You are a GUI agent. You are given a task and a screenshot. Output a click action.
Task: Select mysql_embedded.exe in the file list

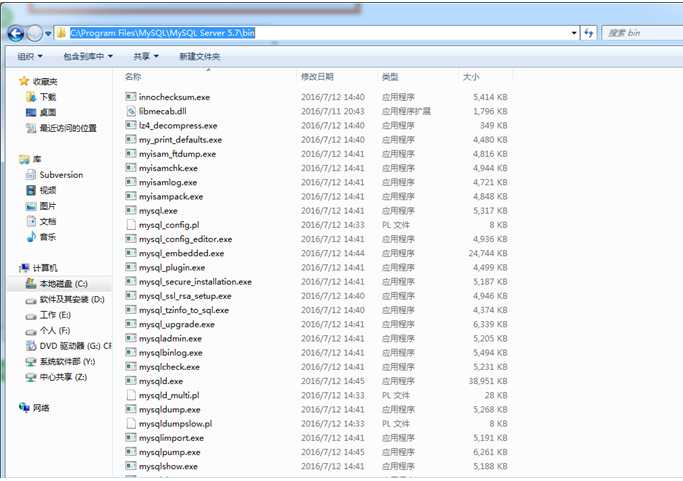click(x=181, y=253)
